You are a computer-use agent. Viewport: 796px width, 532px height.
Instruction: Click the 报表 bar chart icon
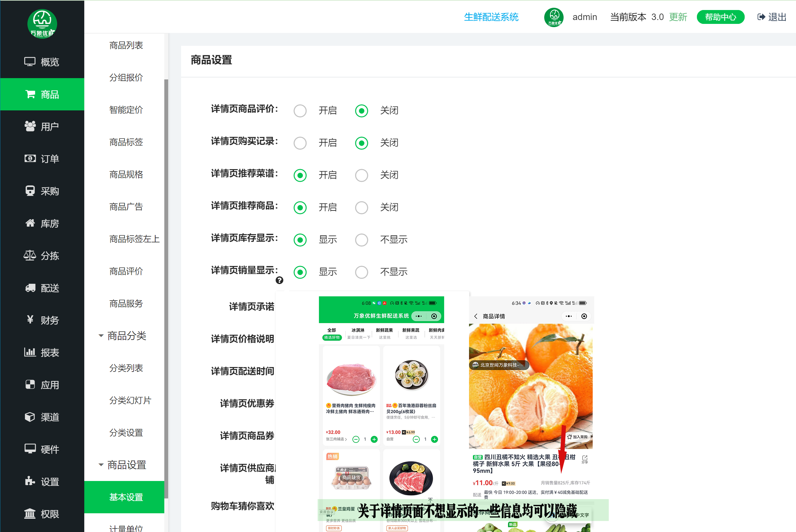tap(30, 352)
